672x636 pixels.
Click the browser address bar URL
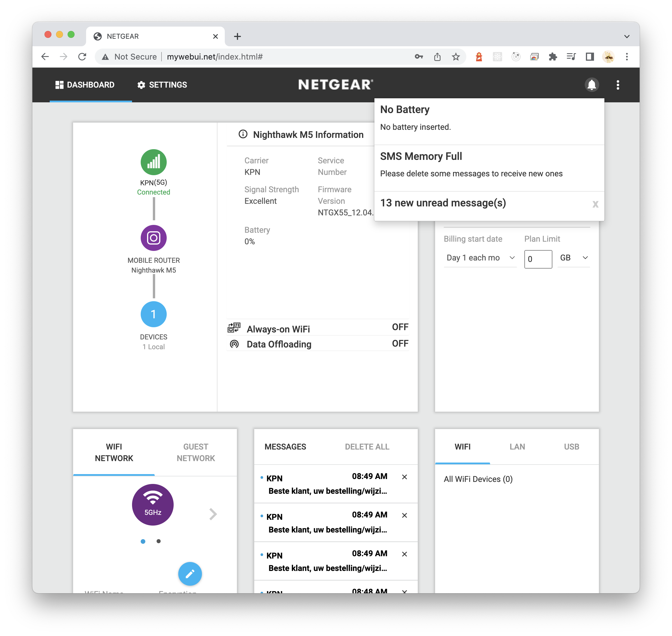point(215,57)
